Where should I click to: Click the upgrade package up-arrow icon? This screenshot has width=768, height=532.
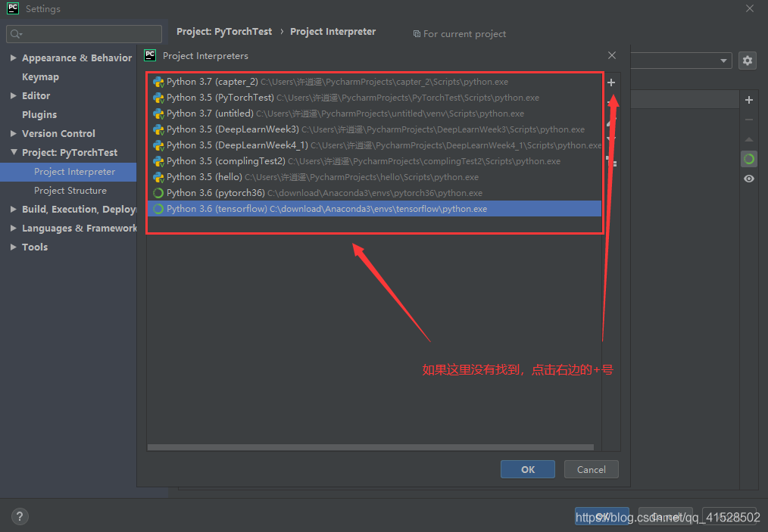749,139
